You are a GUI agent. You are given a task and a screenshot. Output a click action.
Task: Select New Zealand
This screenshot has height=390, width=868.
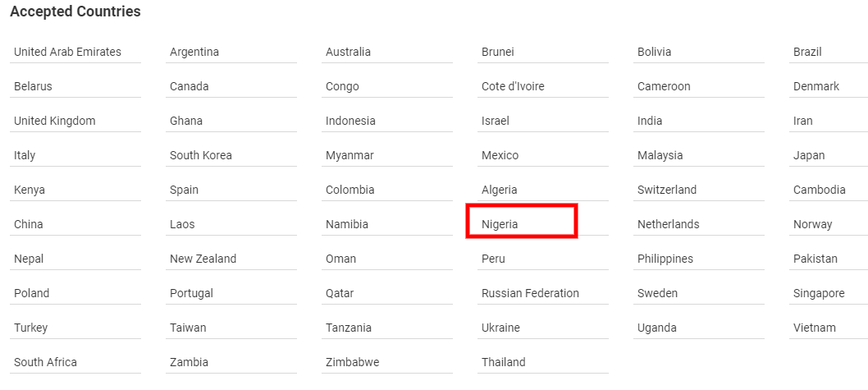203,259
